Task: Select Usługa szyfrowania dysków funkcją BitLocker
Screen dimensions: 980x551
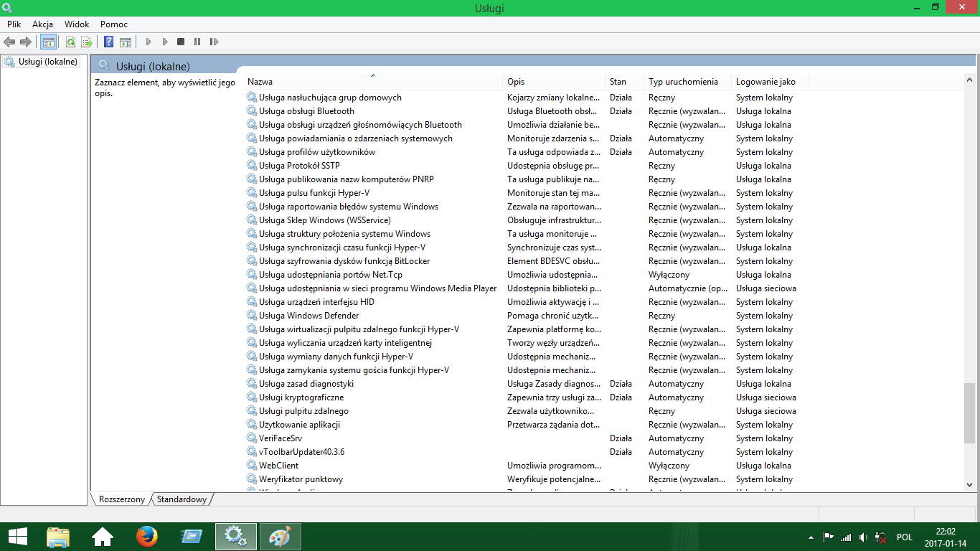Action: [x=527, y=261]
